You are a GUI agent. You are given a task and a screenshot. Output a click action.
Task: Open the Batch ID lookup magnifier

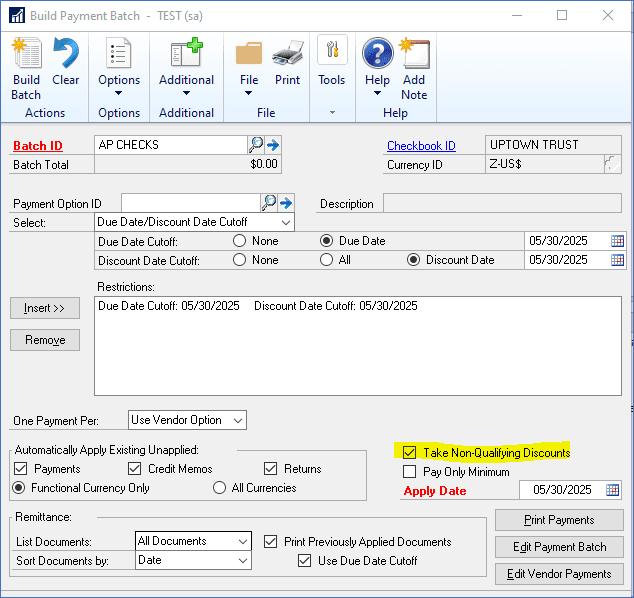point(256,145)
